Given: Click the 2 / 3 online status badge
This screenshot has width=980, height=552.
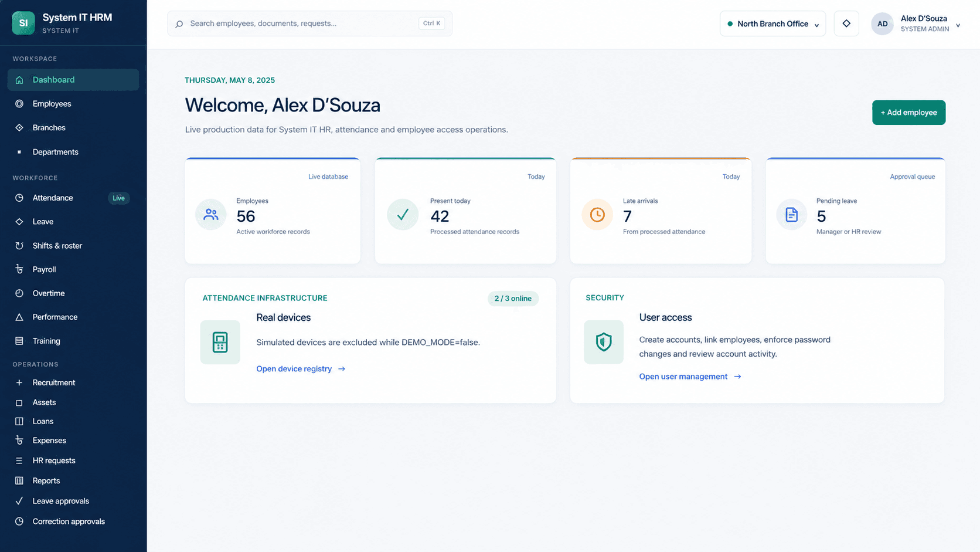Looking at the screenshot, I should [x=513, y=299].
